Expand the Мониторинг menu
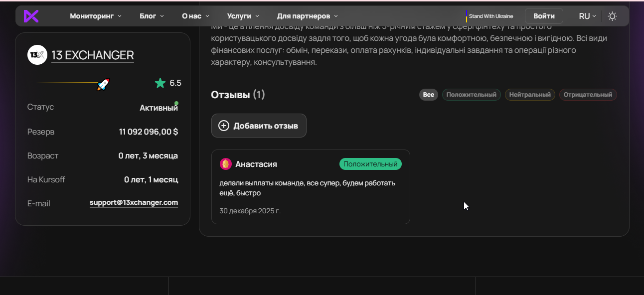This screenshot has width=644, height=295. (x=96, y=16)
